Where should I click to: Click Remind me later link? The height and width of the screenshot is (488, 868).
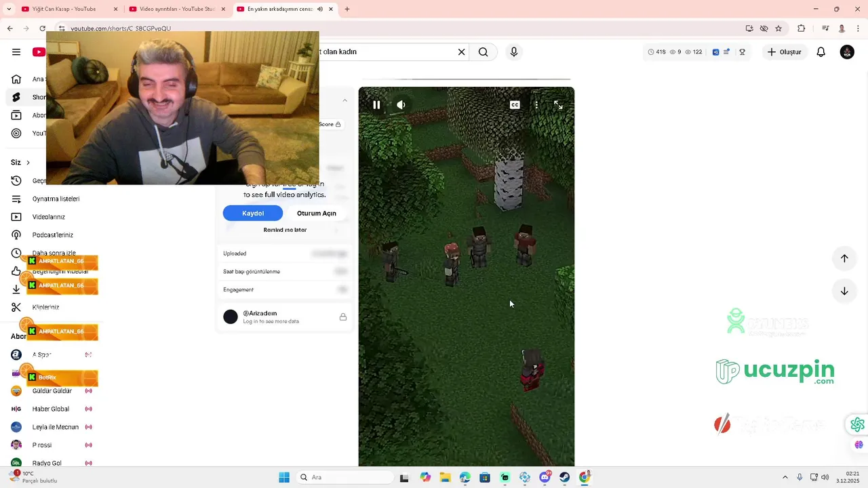[285, 230]
